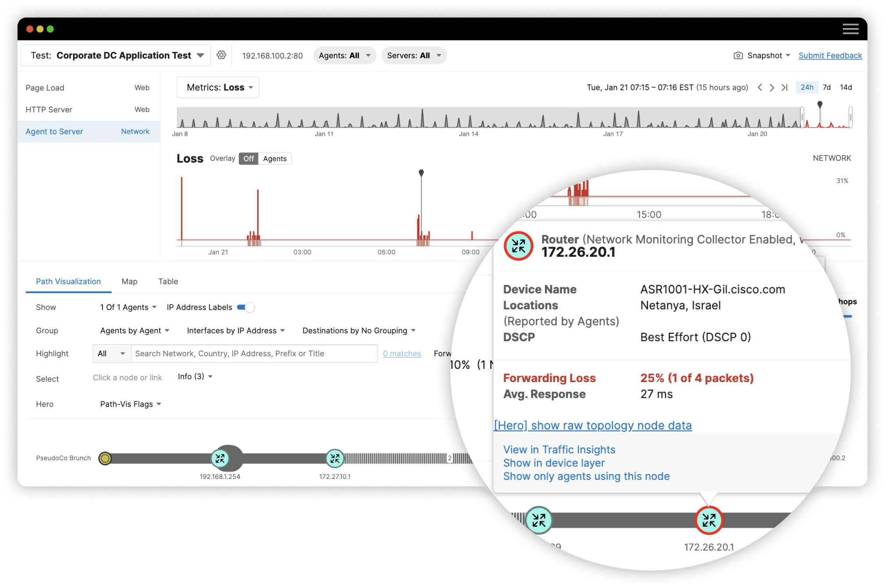
Task: Jump to latest data with the skip-forward arrow
Action: 784,87
